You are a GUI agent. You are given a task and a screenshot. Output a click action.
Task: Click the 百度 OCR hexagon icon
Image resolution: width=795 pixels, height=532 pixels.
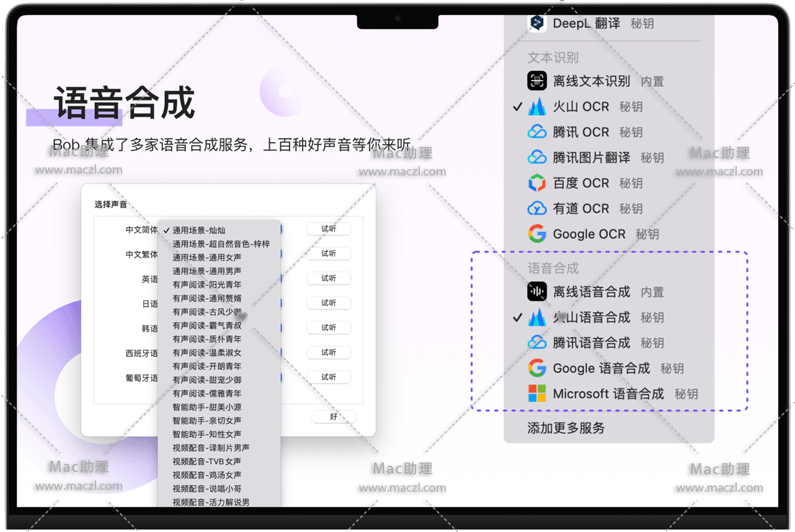click(x=537, y=183)
